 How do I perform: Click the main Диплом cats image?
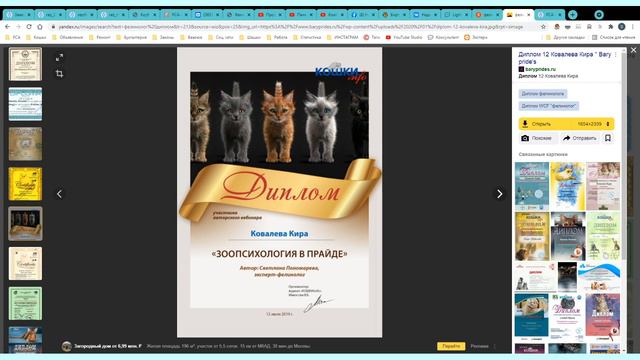[280, 192]
